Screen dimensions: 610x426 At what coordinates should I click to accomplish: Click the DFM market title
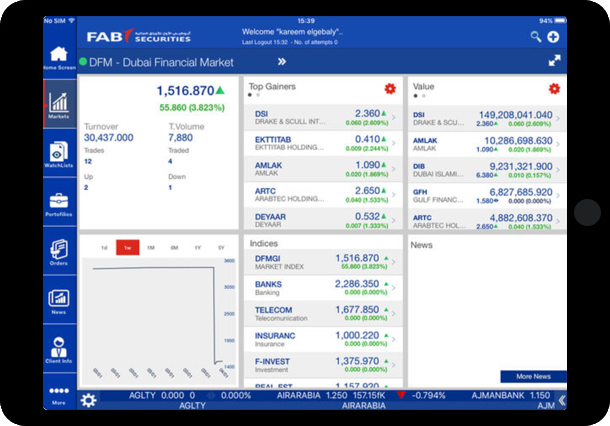[x=161, y=62]
